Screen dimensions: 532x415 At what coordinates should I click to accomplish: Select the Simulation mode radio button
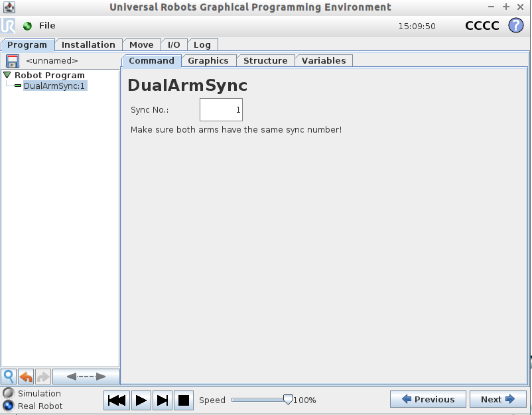8,393
